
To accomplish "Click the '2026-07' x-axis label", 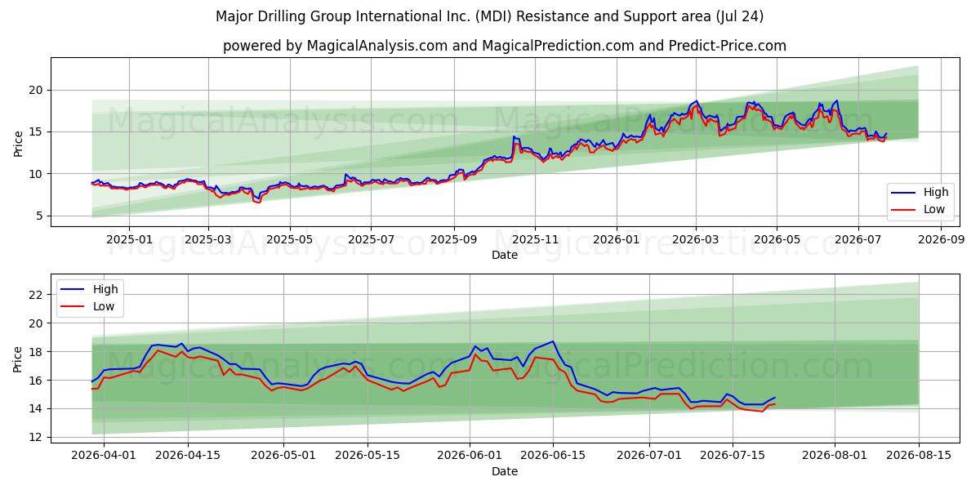I will click(857, 239).
